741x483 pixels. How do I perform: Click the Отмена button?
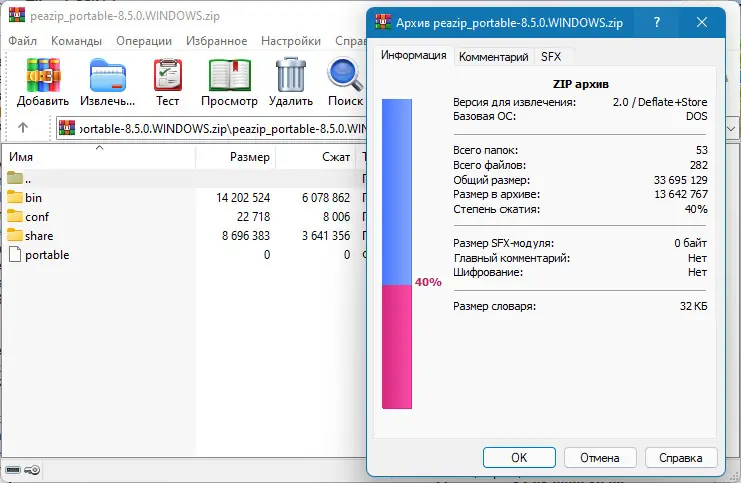point(600,457)
